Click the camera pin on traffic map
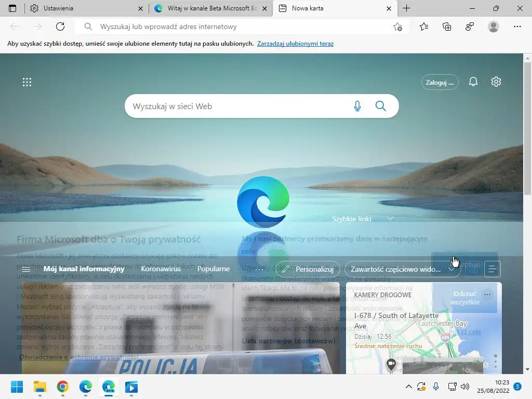 [x=391, y=364]
